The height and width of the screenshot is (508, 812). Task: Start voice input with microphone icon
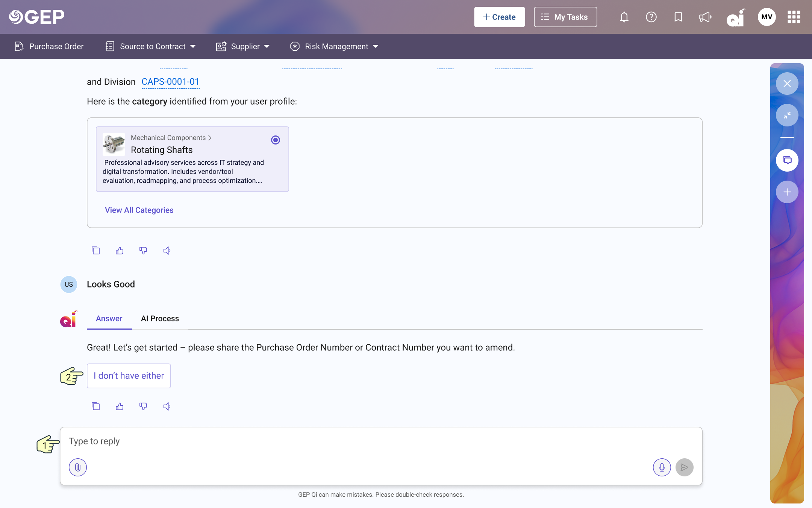662,467
